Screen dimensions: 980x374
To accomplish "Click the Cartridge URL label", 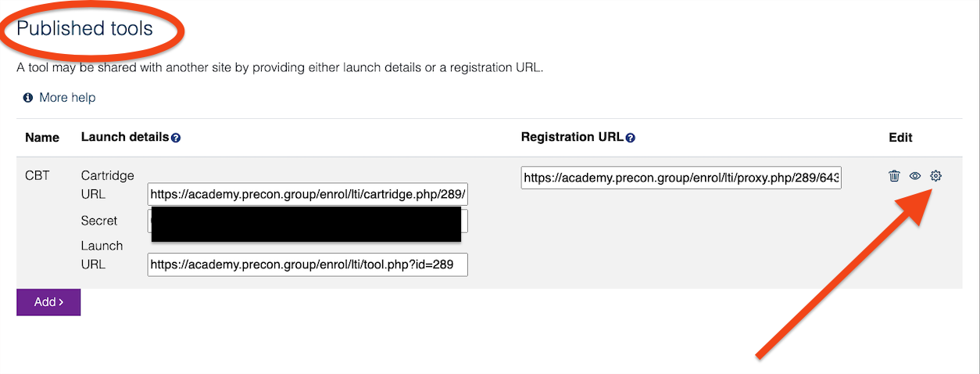I will [x=108, y=185].
